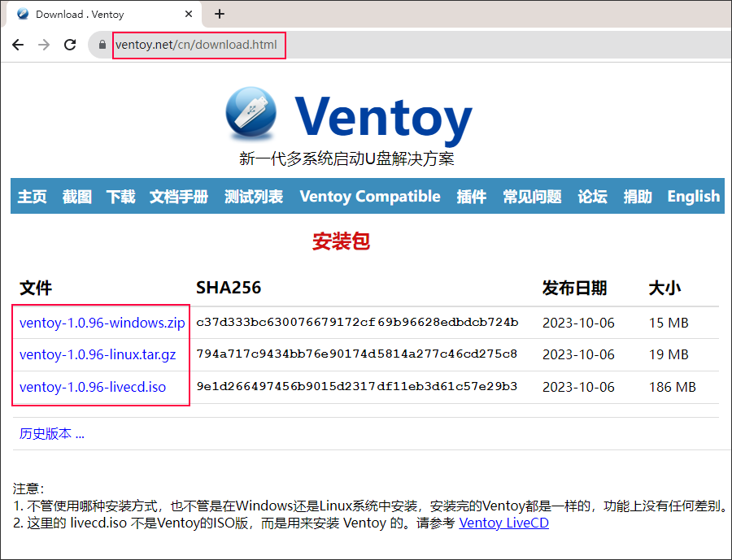Open the 捐助 donation page
This screenshot has width=732, height=560.
637,196
